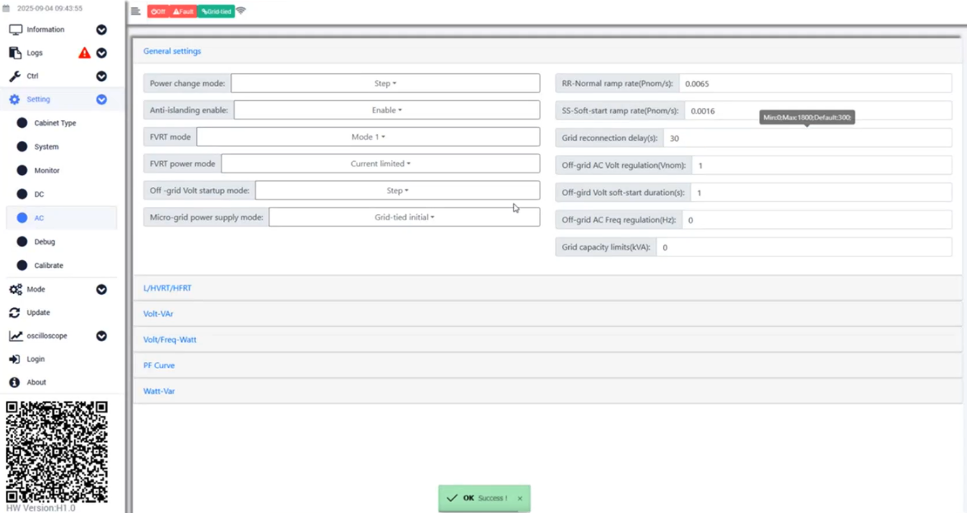Open the Login page link
The width and height of the screenshot is (967, 513).
click(35, 359)
